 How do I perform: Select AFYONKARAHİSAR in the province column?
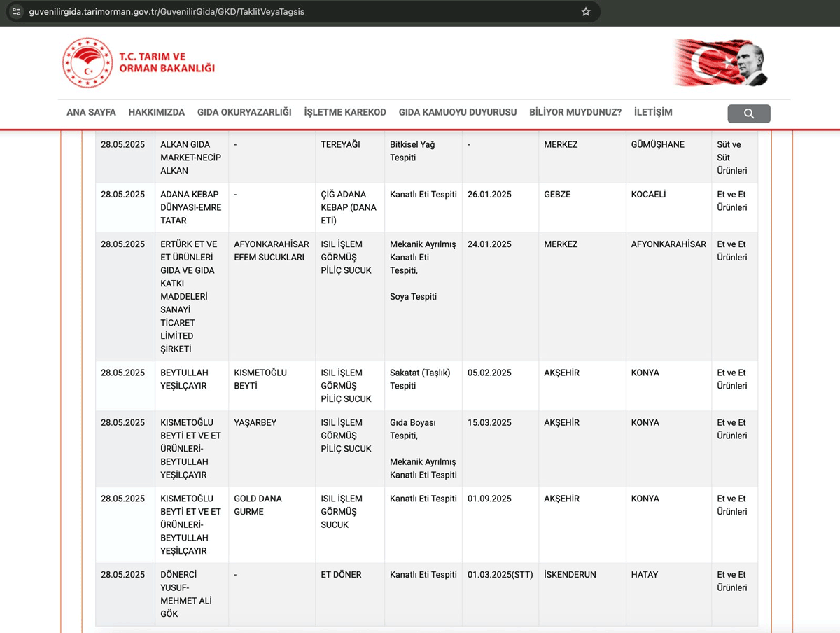668,244
